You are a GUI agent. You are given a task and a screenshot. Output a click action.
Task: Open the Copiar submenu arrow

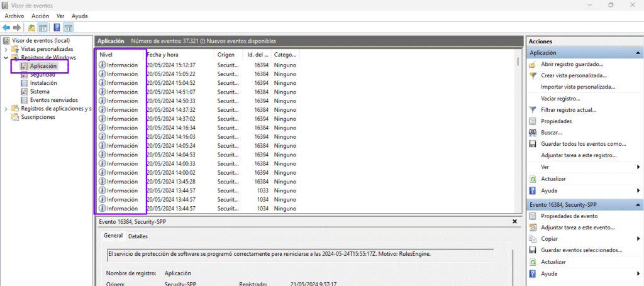click(638, 239)
